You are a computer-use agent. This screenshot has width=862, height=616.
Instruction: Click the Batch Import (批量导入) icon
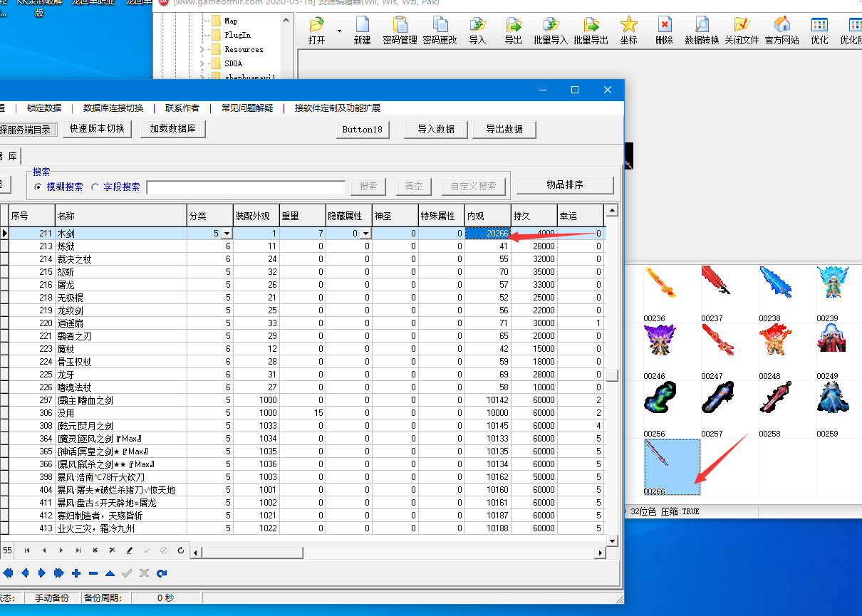[x=551, y=31]
